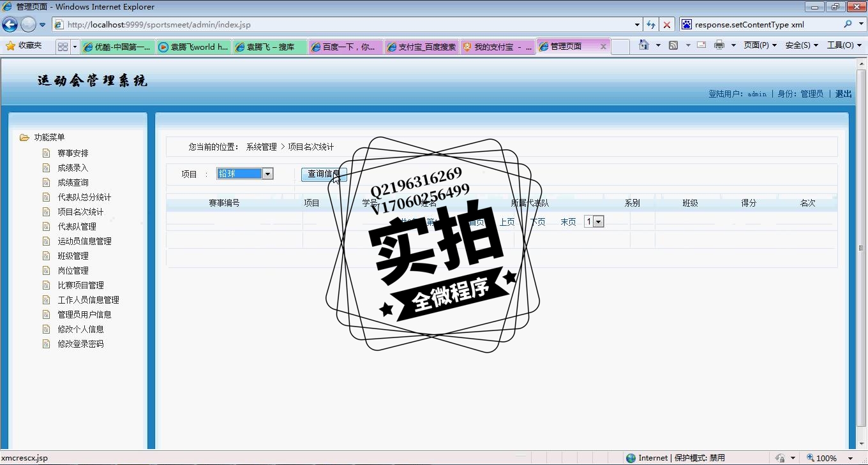The image size is (868, 465).
Task: Click the Quick Tabs grid icon
Action: 63,47
